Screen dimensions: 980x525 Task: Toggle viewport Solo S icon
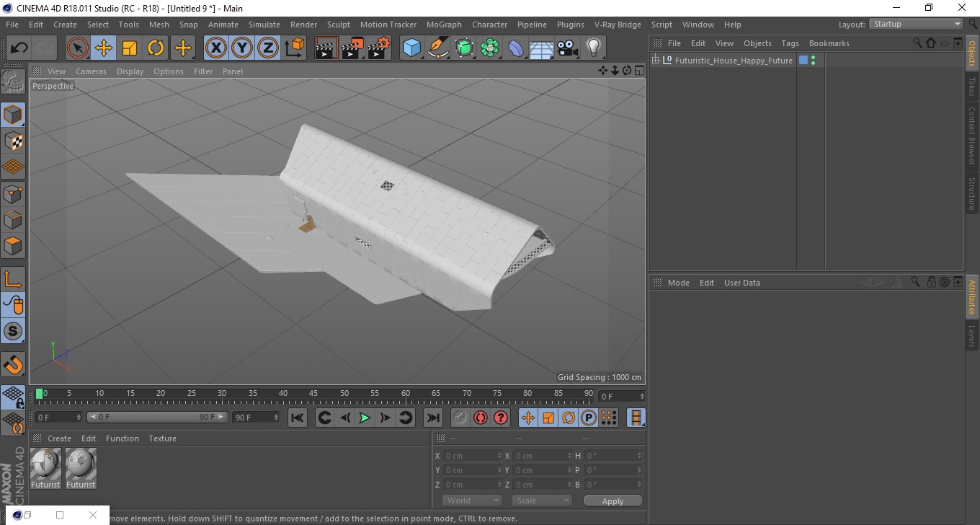(13, 331)
